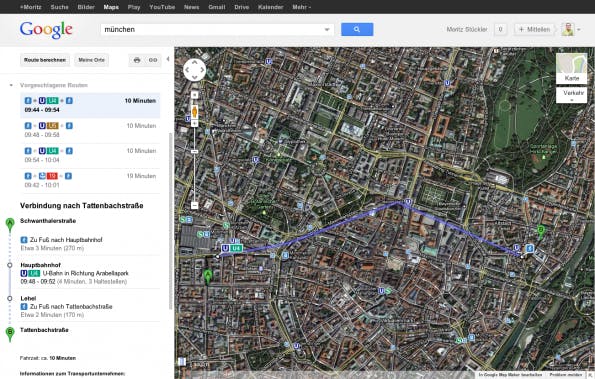This screenshot has width=595, height=379.
Task: Open the Verkehr layer dropdown
Action: point(571,95)
